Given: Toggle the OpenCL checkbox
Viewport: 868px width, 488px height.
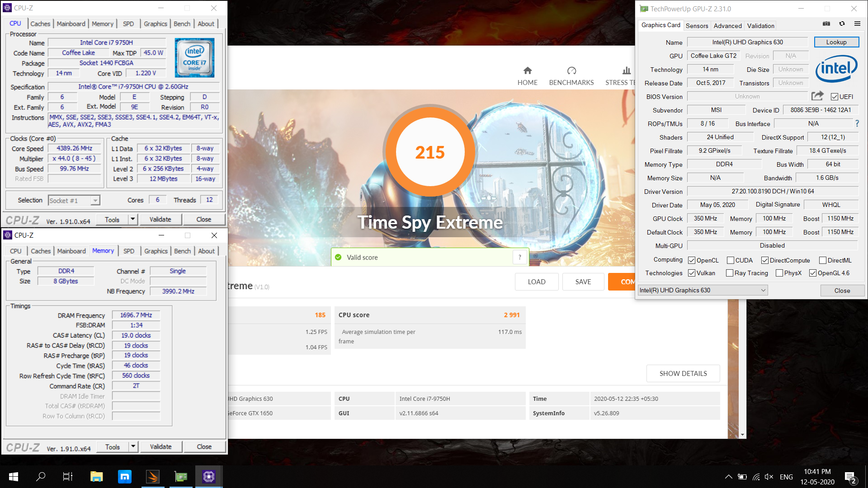Looking at the screenshot, I should (692, 260).
